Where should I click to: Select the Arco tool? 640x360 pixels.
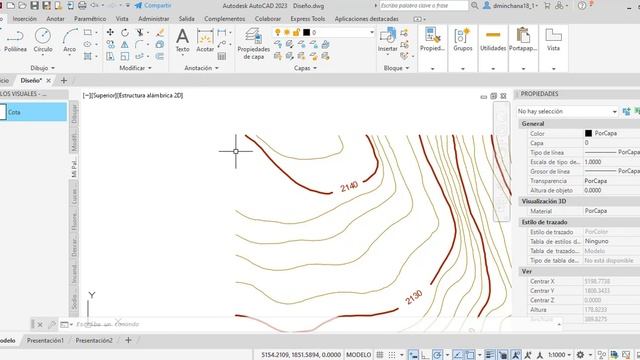coord(69,40)
